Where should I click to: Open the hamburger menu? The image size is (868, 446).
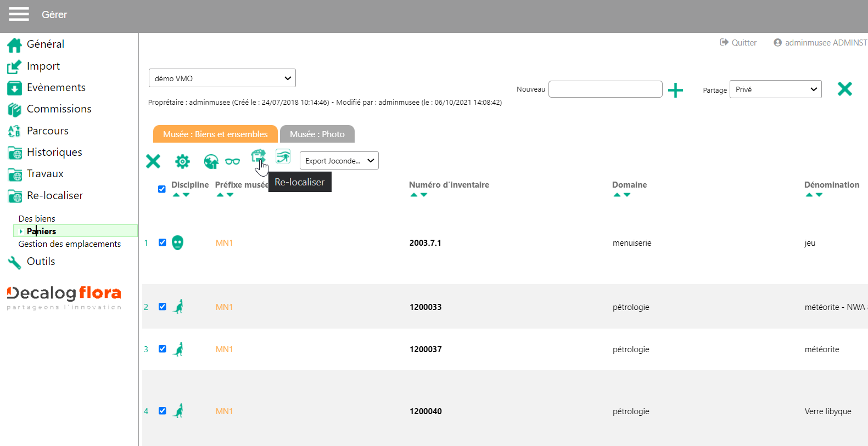pos(19,14)
